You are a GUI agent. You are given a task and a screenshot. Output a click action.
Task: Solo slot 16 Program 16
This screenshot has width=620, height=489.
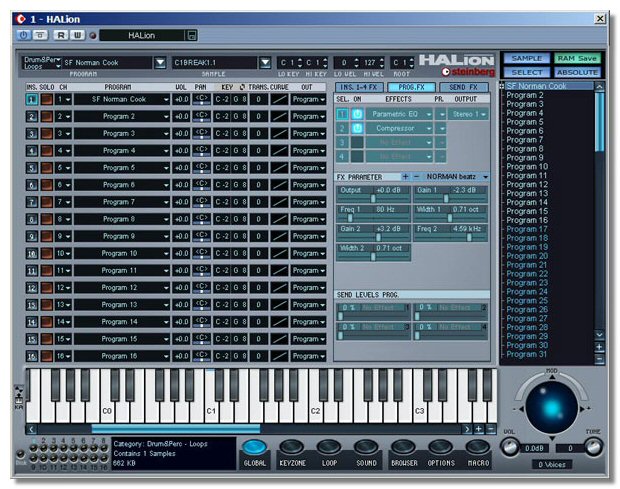click(x=46, y=356)
